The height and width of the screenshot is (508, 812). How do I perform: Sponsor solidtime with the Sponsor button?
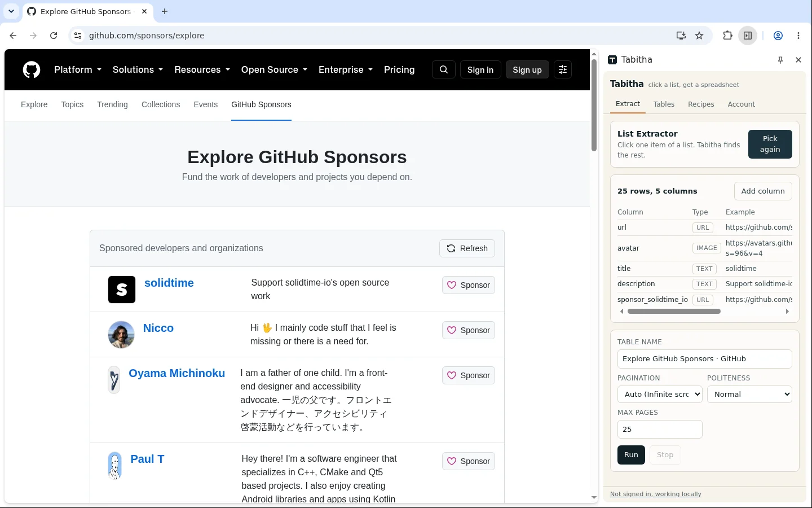pos(469,285)
